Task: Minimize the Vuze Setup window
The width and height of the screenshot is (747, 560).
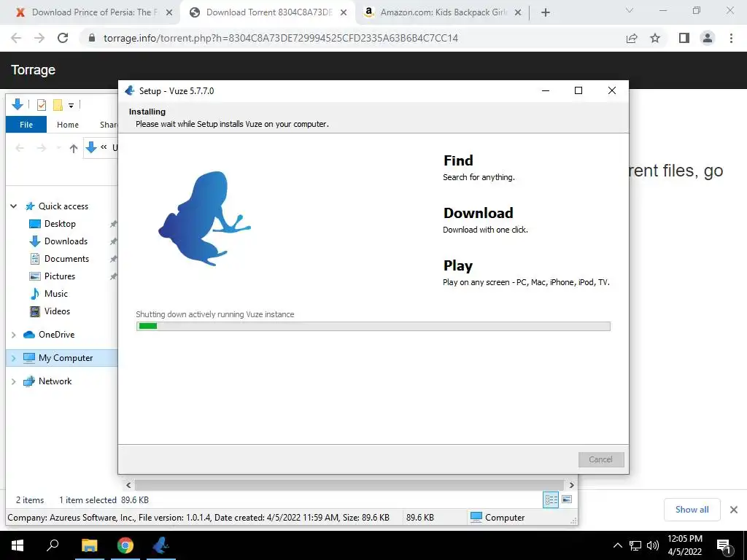Action: [546, 90]
